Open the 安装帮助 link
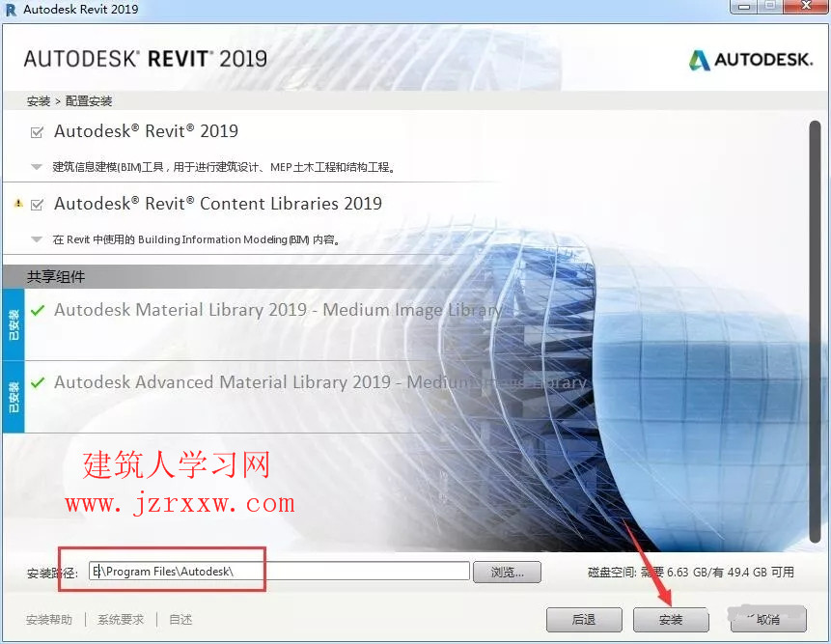Viewport: 831px width, 644px height. tap(49, 620)
